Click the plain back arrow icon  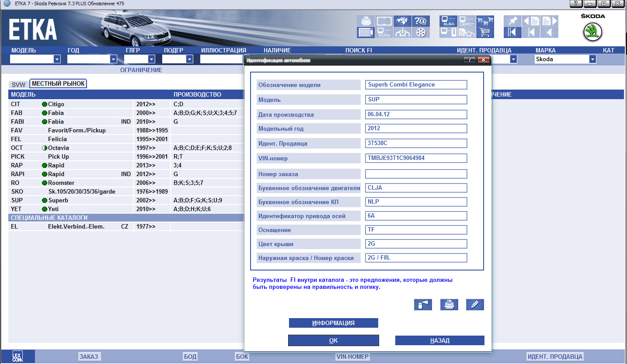tap(549, 32)
